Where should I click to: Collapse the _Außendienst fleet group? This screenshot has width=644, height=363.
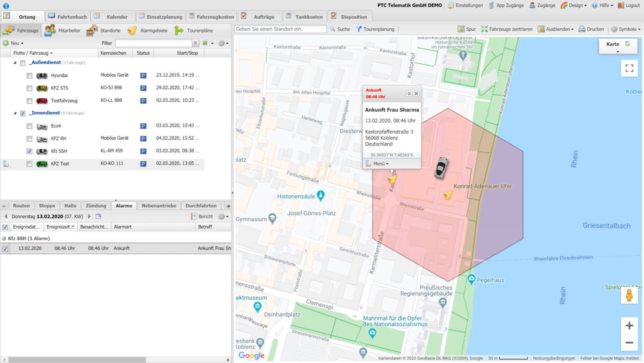pos(15,63)
